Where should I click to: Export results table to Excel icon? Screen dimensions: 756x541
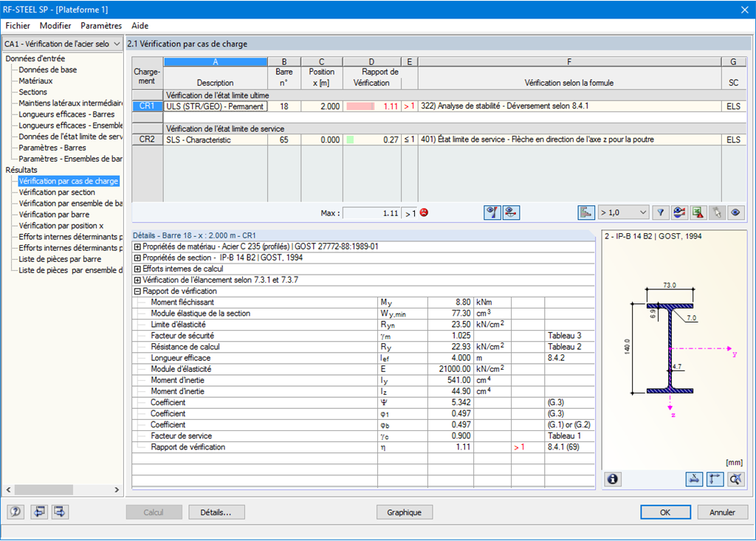[698, 213]
